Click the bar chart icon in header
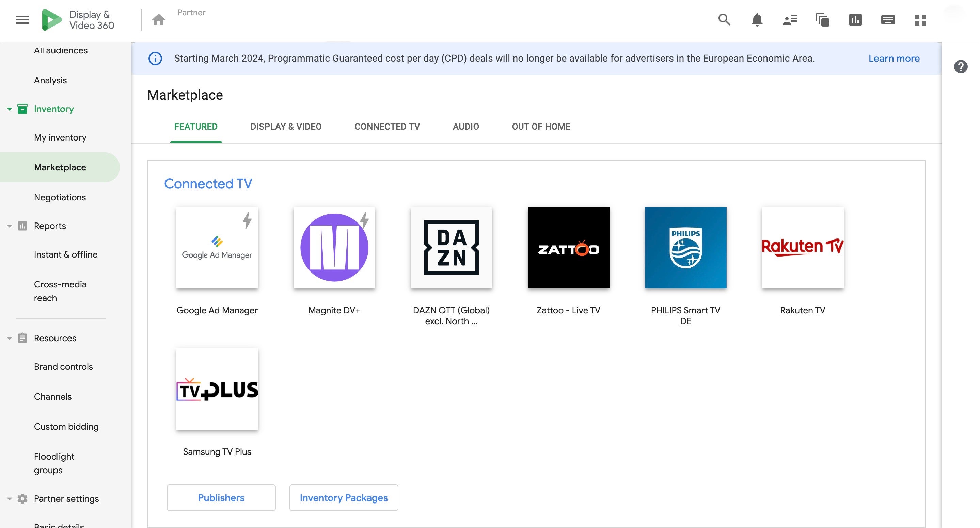 coord(855,20)
